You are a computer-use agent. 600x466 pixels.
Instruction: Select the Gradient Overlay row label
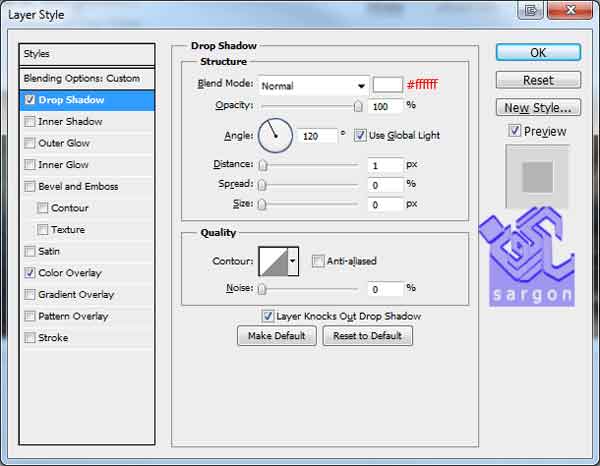(76, 294)
